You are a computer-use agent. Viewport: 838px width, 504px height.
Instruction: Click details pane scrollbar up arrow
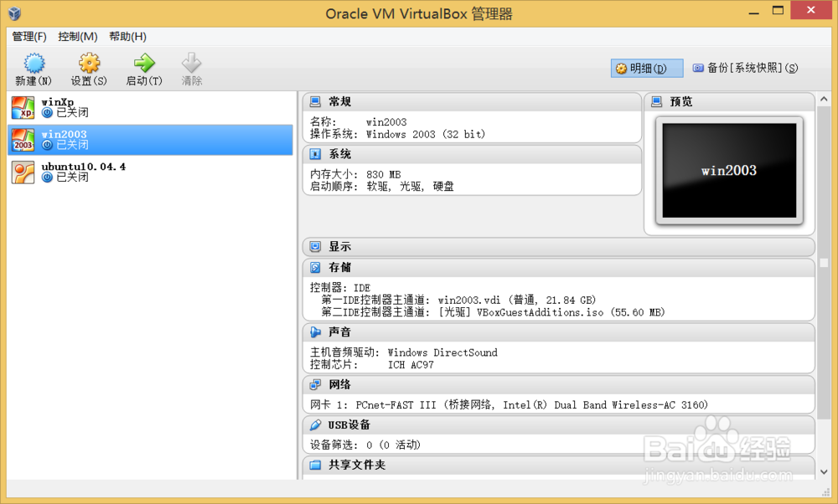tap(824, 99)
